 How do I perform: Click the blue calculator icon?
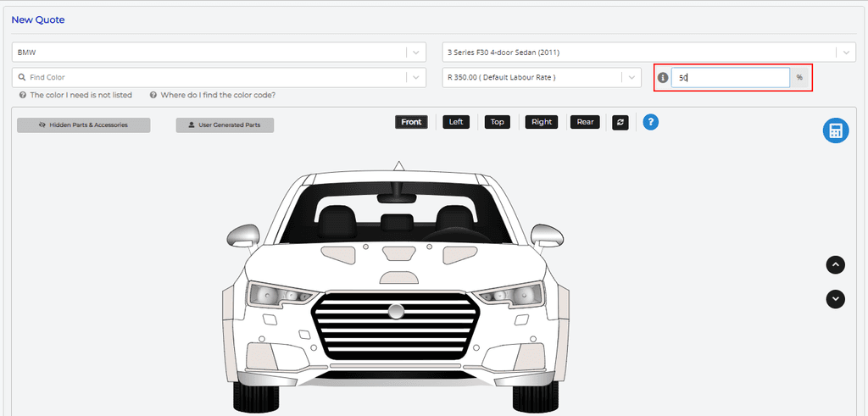coord(835,130)
